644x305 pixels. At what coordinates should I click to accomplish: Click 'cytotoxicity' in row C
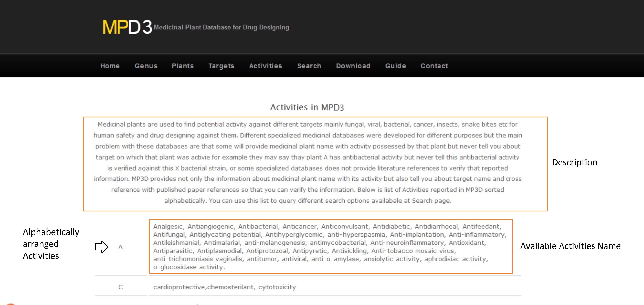277,287
